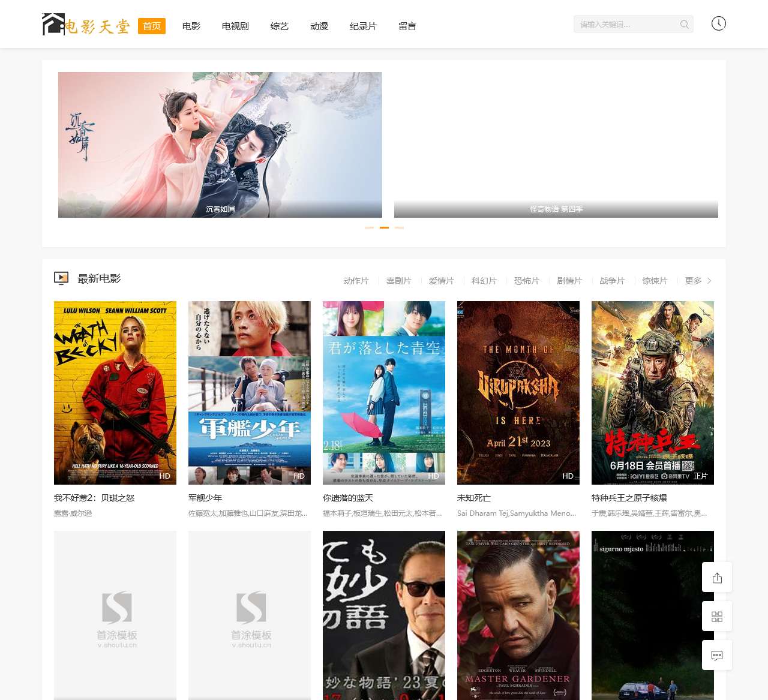Click the 最新电影 section heading
768x700 pixels.
coord(99,278)
